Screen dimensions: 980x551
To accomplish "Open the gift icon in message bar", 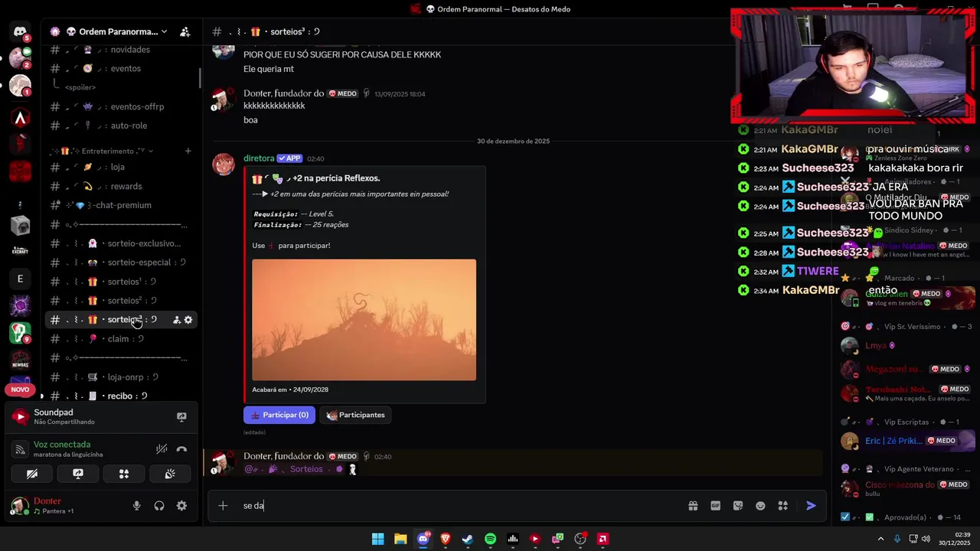I will (693, 506).
